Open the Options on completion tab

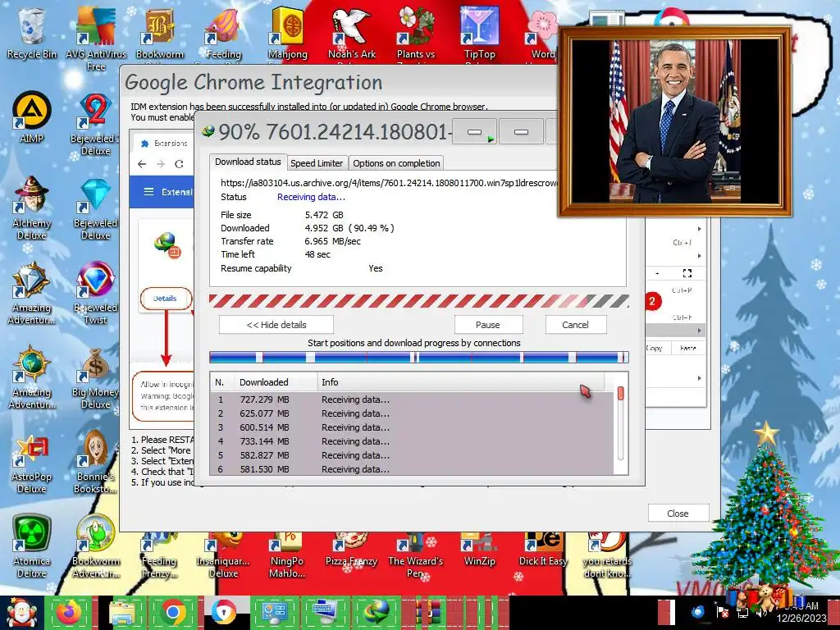click(396, 163)
